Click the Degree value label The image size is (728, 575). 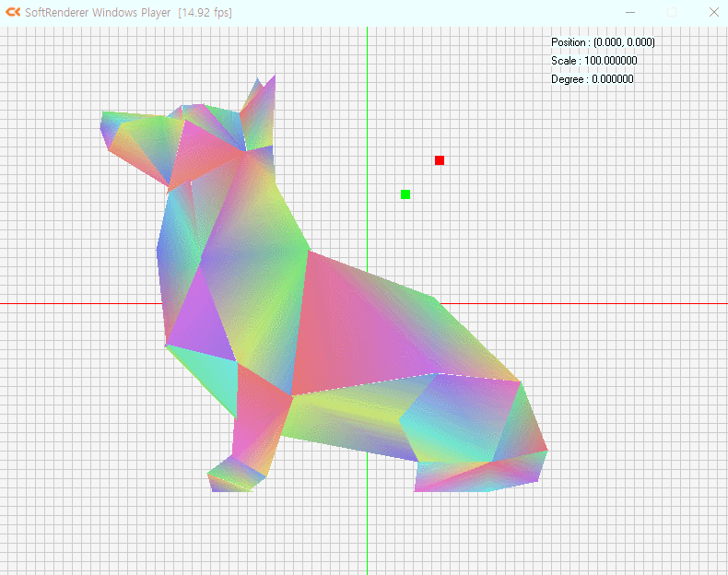[x=592, y=79]
